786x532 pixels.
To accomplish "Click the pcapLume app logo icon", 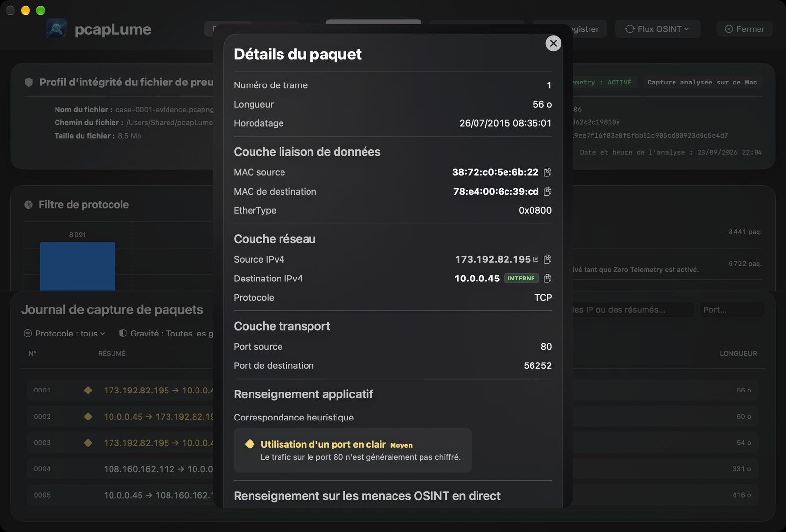I will tap(56, 29).
